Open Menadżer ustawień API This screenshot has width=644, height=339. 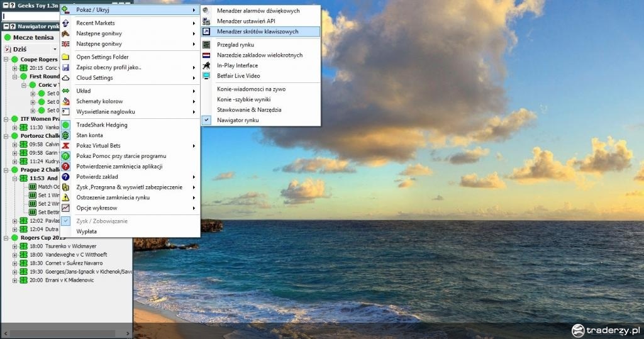pyautogui.click(x=261, y=21)
